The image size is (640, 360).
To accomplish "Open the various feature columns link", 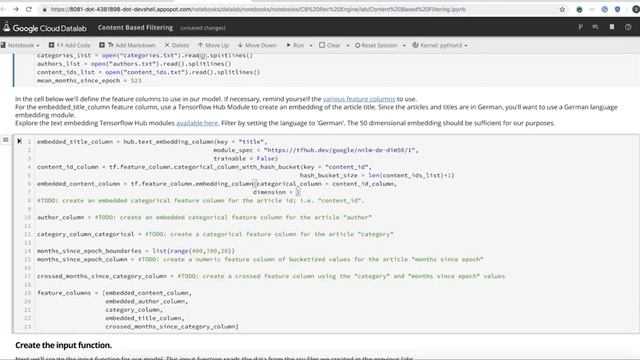I will [x=359, y=99].
